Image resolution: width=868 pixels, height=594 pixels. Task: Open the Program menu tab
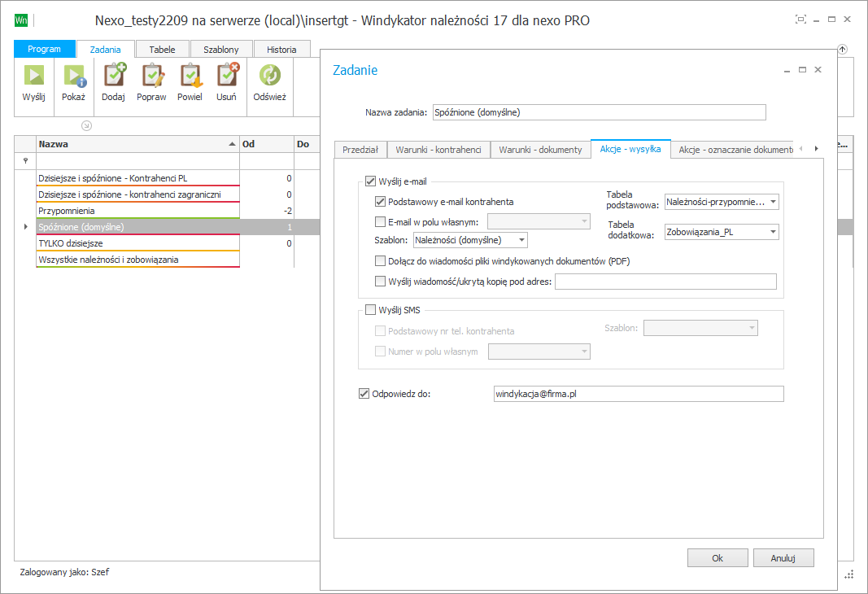(x=44, y=49)
